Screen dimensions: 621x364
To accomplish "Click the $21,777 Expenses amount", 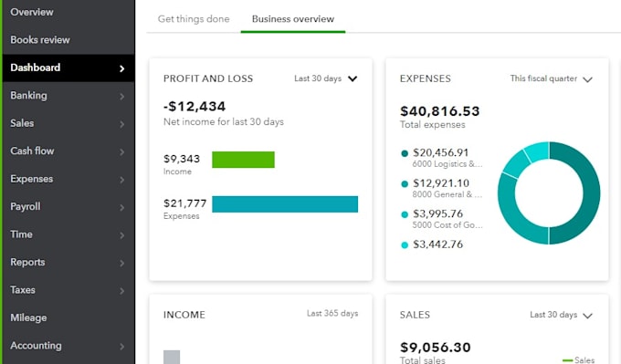I will [185, 203].
